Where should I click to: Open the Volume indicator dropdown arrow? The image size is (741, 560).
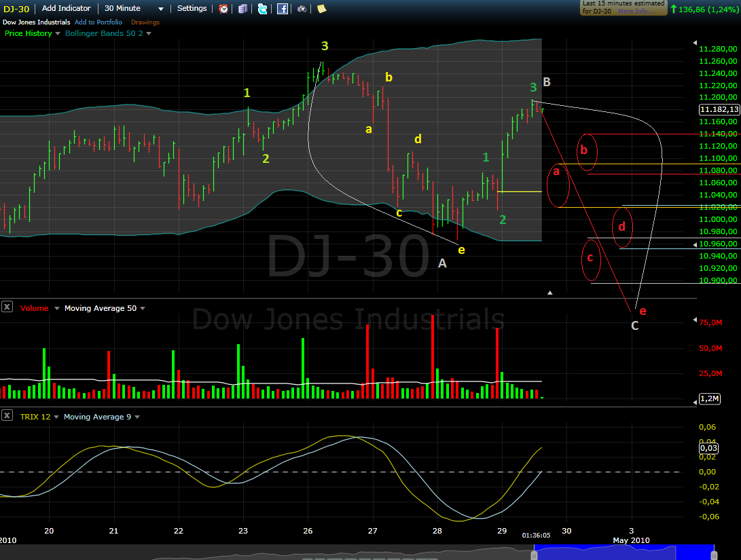coord(56,308)
